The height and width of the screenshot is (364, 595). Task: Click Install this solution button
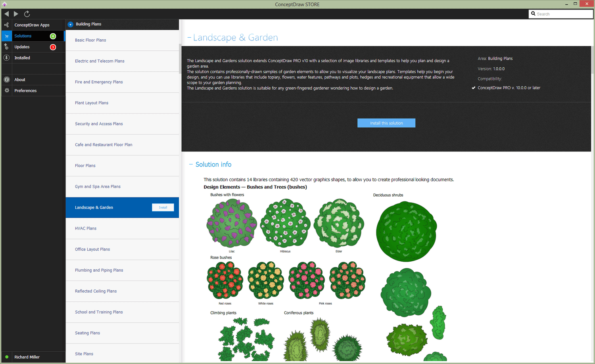(386, 123)
